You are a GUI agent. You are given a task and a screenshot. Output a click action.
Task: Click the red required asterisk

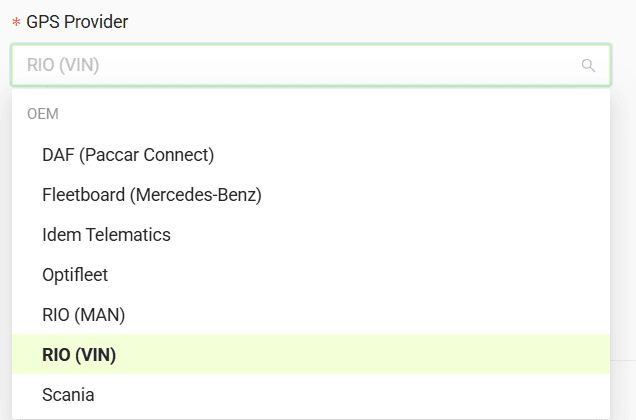[16, 23]
